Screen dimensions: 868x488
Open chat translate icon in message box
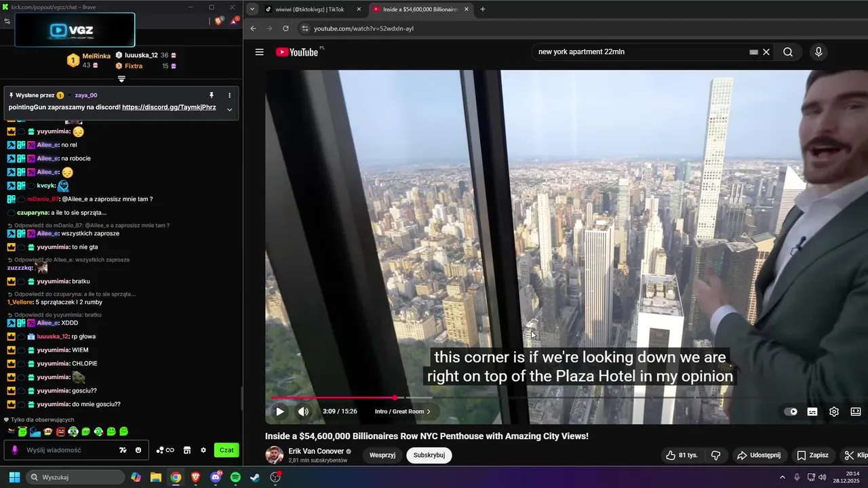123,450
